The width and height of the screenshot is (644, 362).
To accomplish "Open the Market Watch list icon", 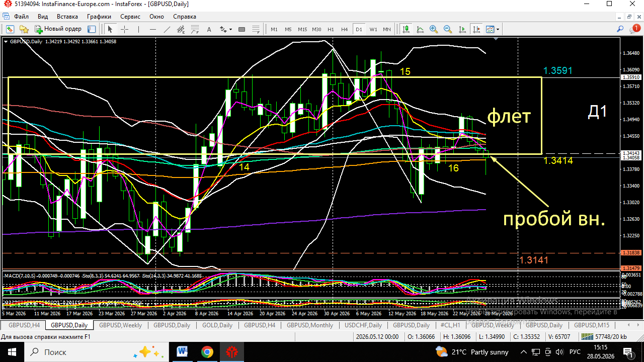I will (x=92, y=29).
